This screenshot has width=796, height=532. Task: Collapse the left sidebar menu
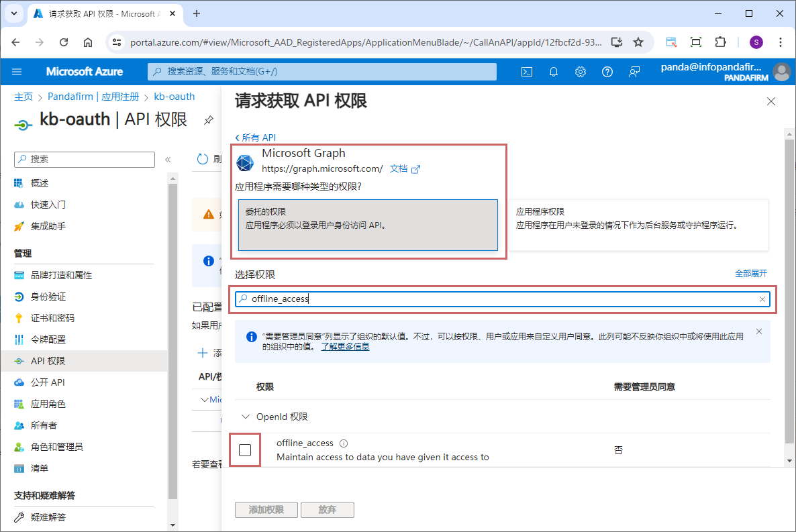tap(168, 160)
